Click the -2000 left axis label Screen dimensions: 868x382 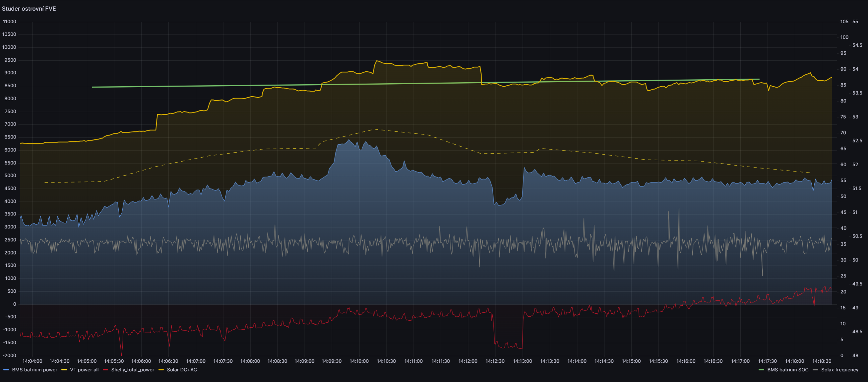9,355
